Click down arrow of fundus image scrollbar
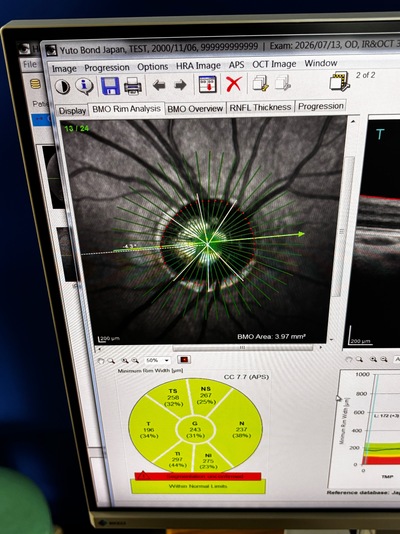 332,340
